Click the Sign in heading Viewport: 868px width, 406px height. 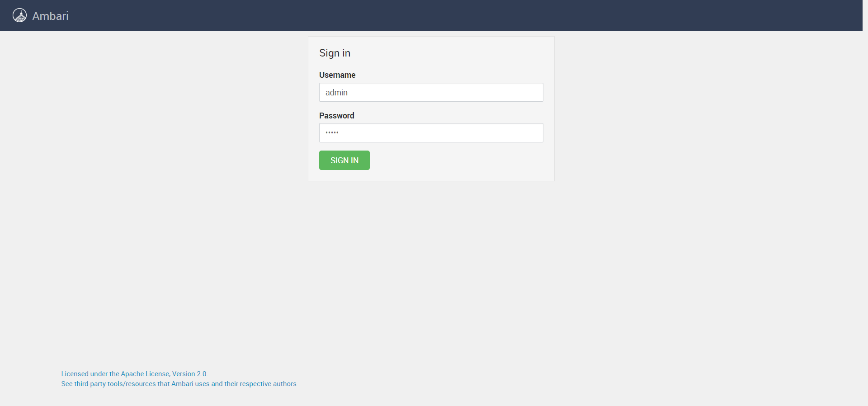[335, 53]
